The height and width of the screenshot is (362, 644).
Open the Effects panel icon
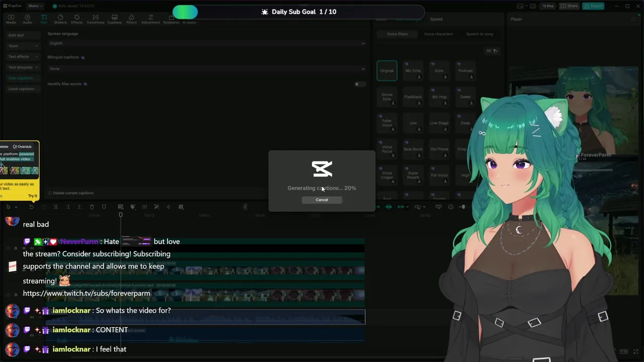76,19
